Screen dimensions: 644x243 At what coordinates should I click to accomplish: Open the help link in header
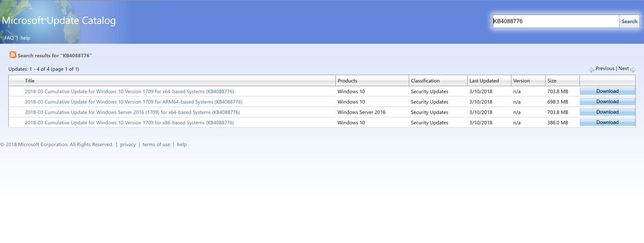click(x=25, y=38)
